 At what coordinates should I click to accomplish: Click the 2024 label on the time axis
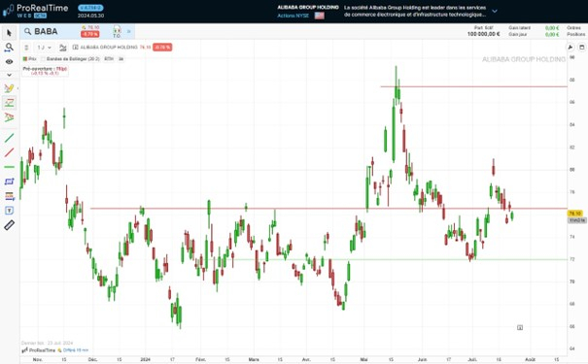click(145, 359)
